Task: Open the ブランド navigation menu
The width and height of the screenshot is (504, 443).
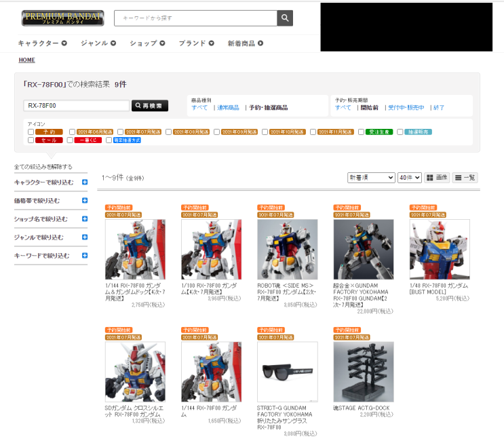Action: click(197, 43)
